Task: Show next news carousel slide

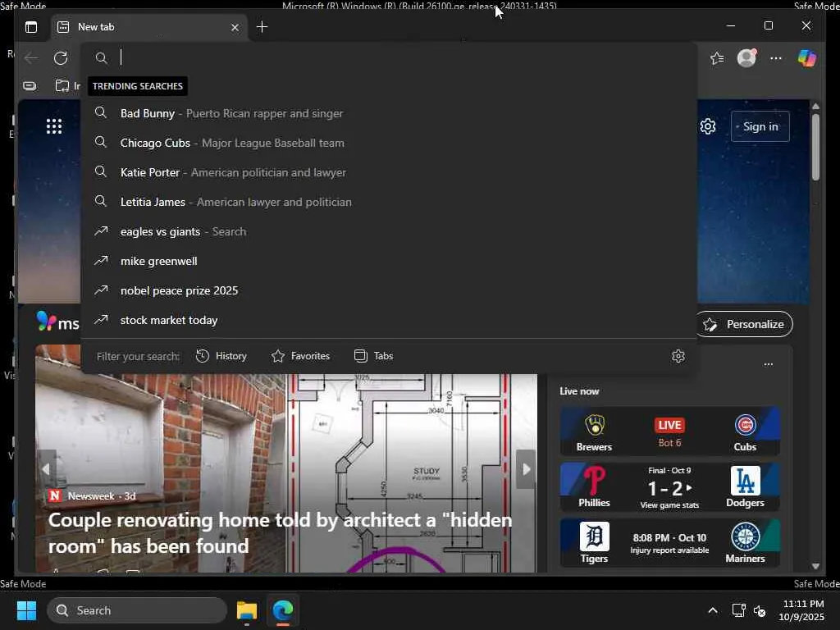Action: (x=526, y=469)
